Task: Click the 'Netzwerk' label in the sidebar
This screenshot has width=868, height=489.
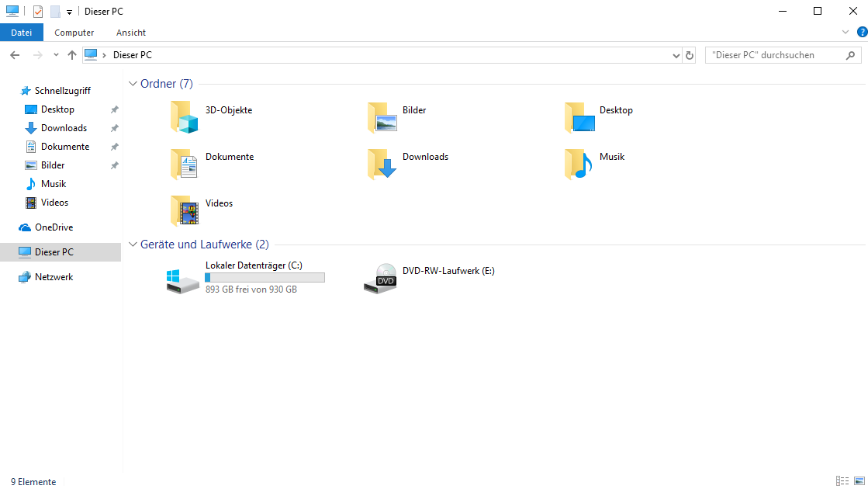Action: (x=54, y=277)
